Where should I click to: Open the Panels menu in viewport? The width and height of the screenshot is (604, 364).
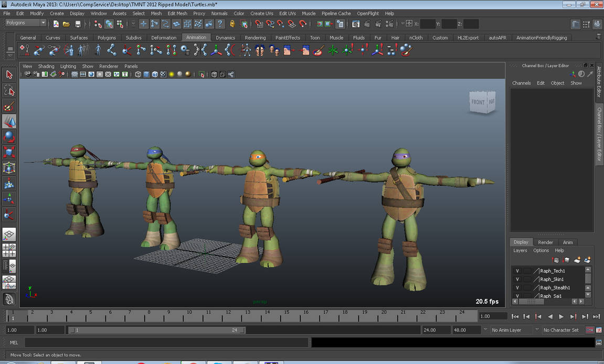[131, 66]
